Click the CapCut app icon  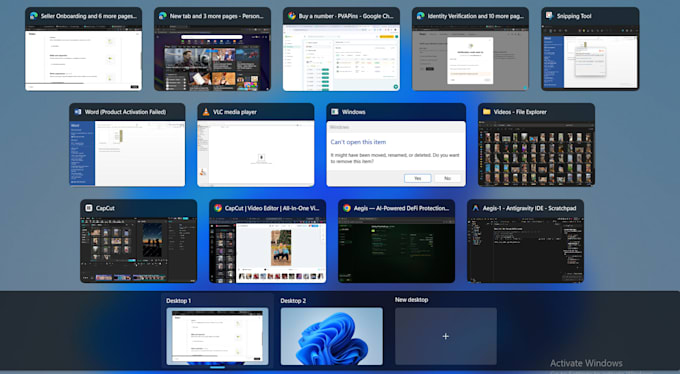point(89,208)
